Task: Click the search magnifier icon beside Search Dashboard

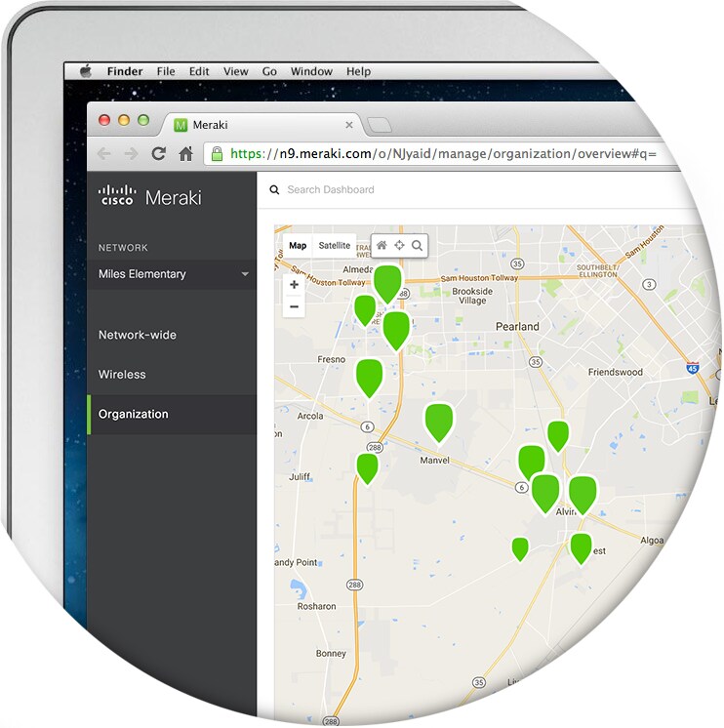Action: click(274, 190)
